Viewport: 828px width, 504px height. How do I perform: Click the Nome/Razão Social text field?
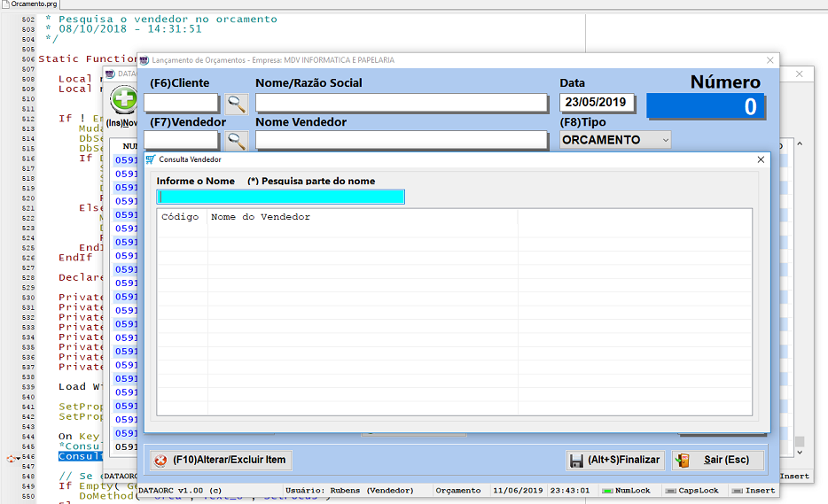401,103
